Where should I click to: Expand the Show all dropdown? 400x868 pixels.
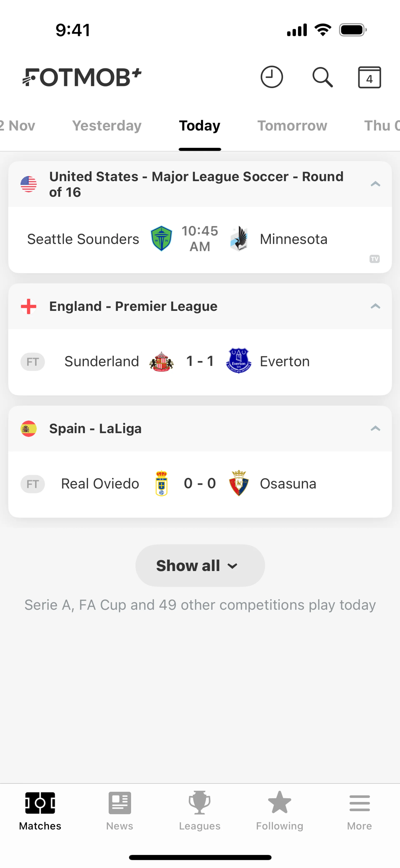pos(200,565)
